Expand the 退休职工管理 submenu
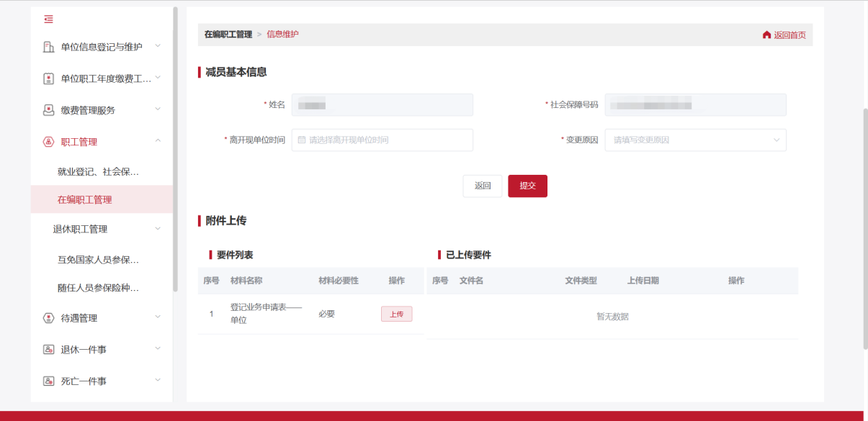Image resolution: width=868 pixels, height=421 pixels. pos(158,229)
